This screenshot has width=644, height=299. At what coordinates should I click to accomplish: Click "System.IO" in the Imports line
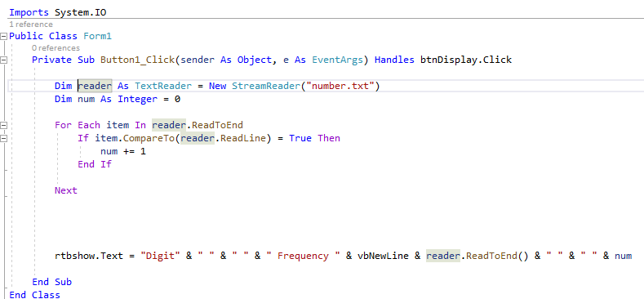pyautogui.click(x=81, y=13)
